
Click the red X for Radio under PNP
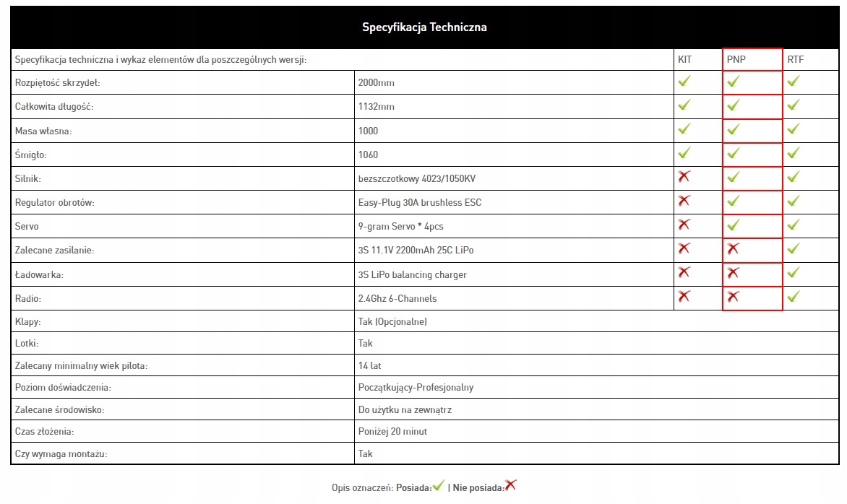point(733,296)
